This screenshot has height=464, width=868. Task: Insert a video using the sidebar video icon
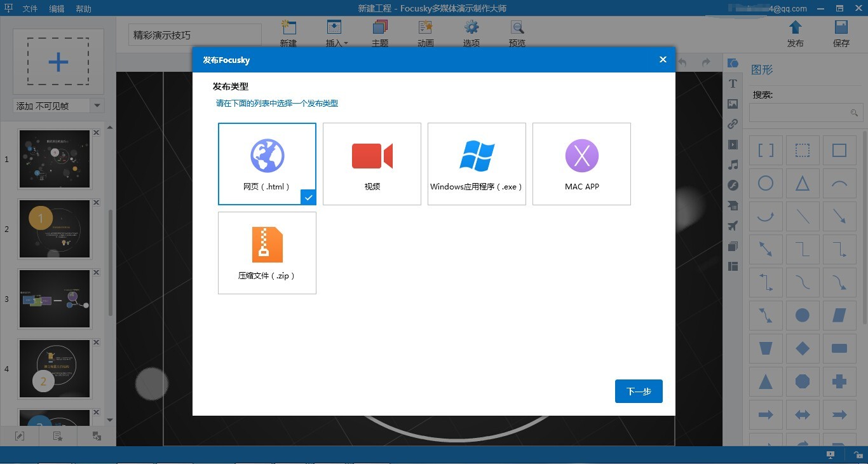[733, 144]
